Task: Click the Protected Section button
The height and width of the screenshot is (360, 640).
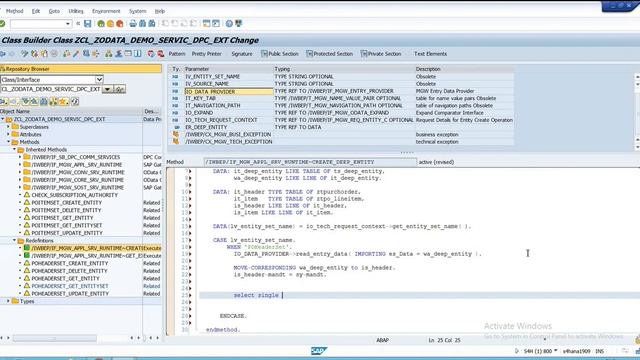Action: [x=329, y=54]
